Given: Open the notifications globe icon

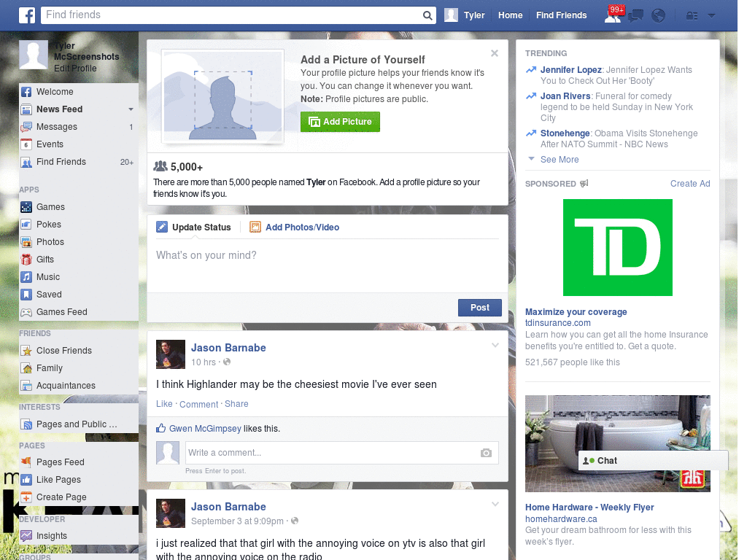Looking at the screenshot, I should [659, 16].
